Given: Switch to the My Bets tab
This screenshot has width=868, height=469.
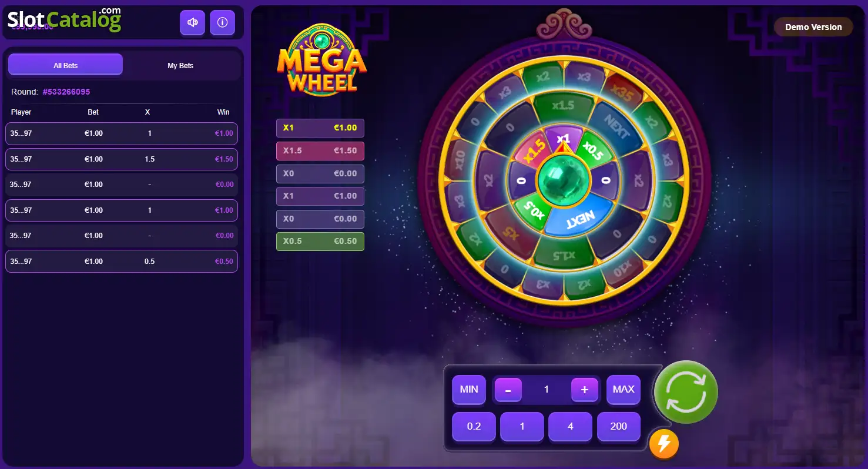Looking at the screenshot, I should click(180, 65).
